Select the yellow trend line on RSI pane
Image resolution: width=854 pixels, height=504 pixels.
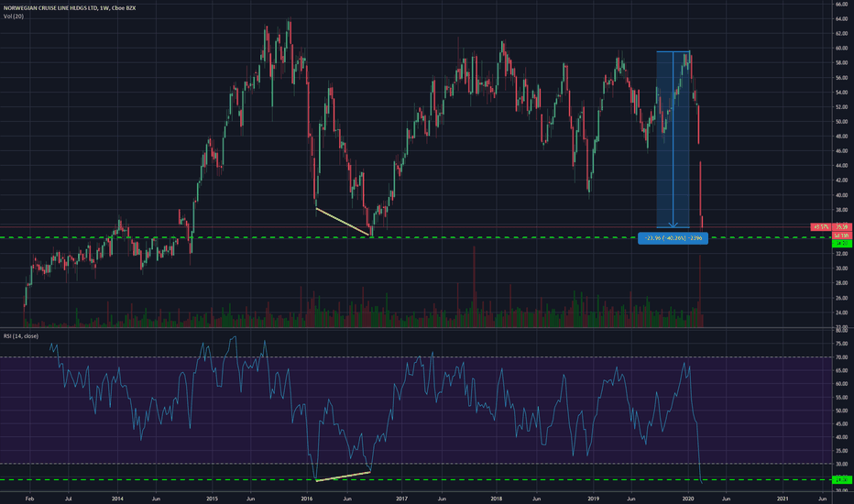click(343, 477)
